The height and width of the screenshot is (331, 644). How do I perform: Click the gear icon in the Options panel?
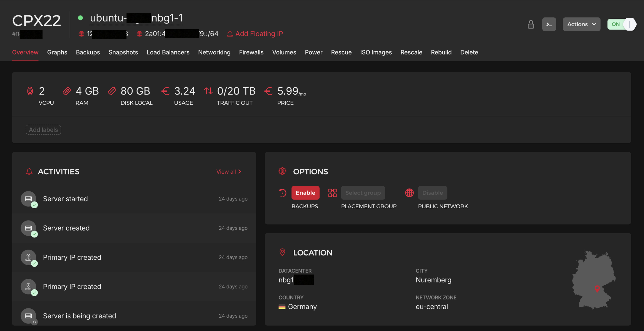tap(283, 171)
